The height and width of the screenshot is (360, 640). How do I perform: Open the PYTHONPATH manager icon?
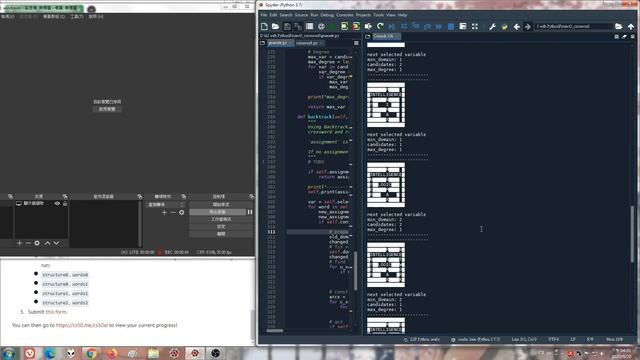(504, 27)
